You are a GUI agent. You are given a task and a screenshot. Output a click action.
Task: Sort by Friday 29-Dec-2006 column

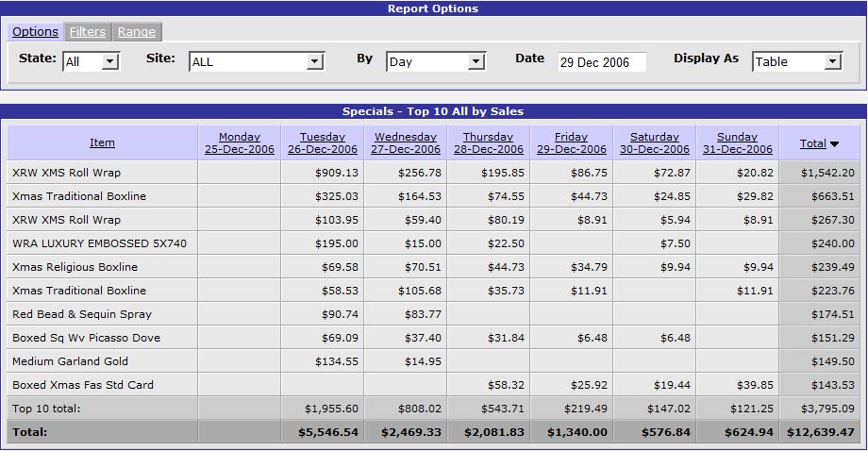click(572, 142)
